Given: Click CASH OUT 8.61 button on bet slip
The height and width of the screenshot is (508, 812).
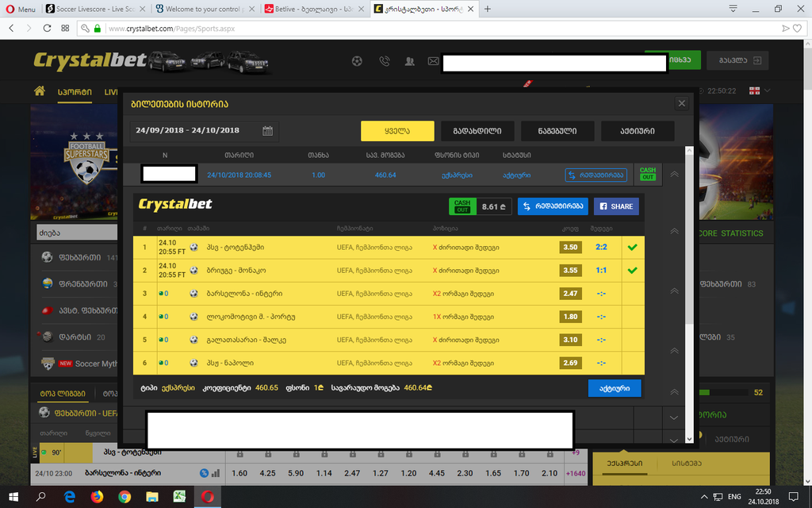Looking at the screenshot, I should pos(480,206).
